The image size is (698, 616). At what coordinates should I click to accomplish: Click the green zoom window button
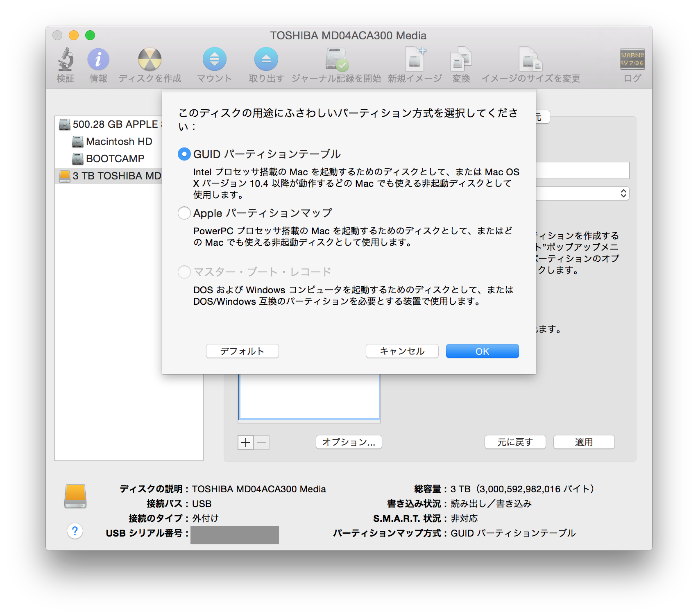click(90, 35)
